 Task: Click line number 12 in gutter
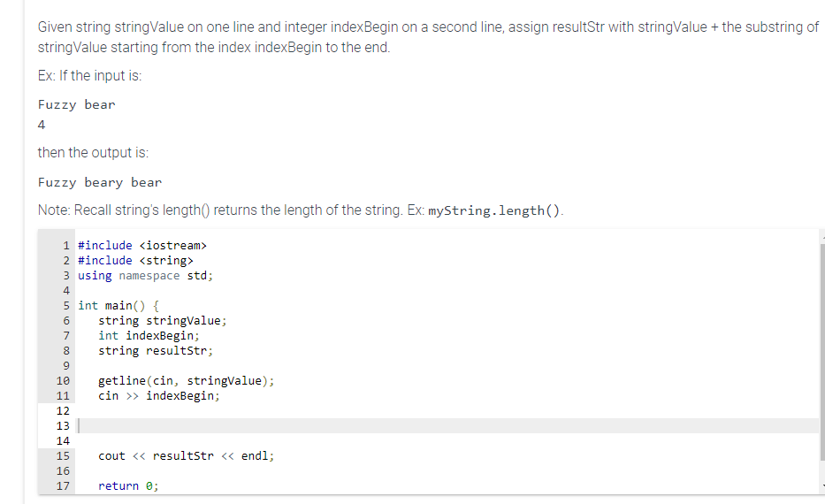point(63,411)
